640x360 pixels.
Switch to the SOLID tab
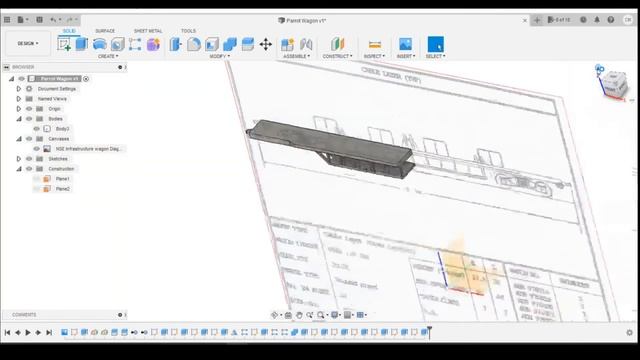(69, 31)
